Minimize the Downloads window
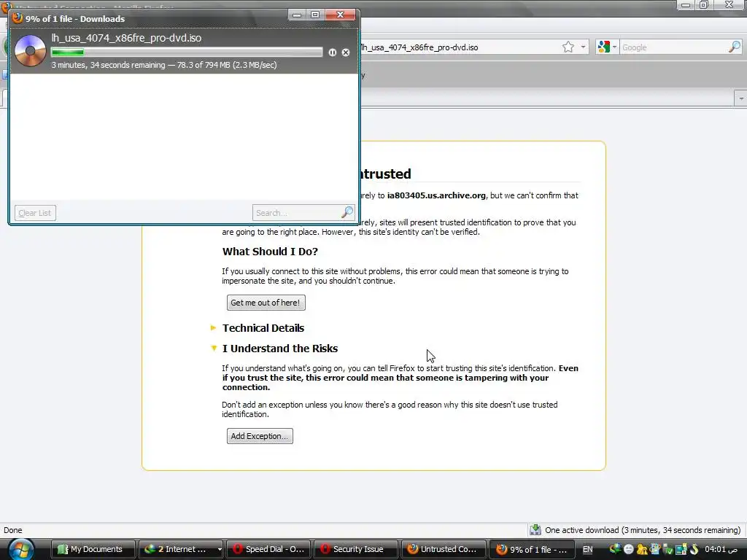 (x=297, y=15)
